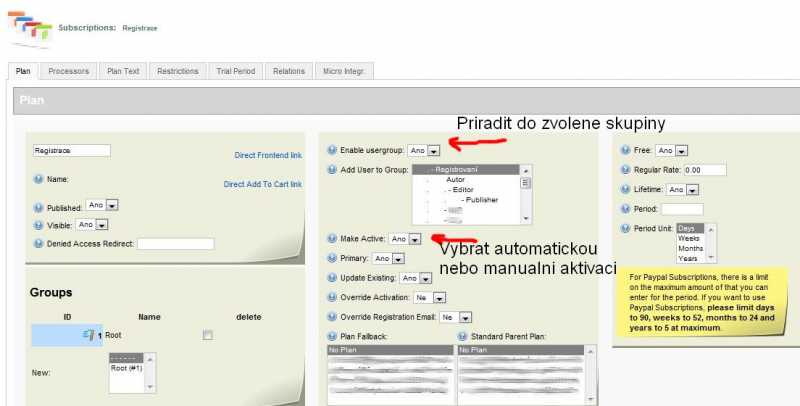Click info icon next to Denied Access Redirect
The image size is (800, 406).
click(39, 243)
